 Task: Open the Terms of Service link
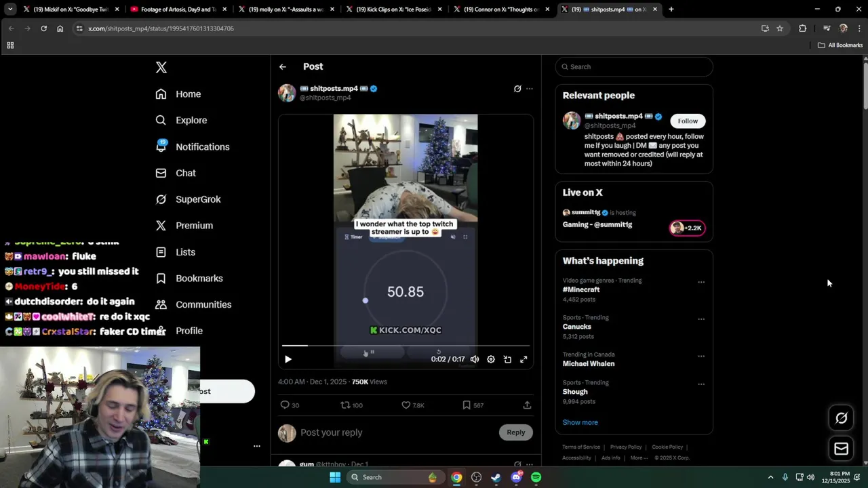(x=581, y=447)
